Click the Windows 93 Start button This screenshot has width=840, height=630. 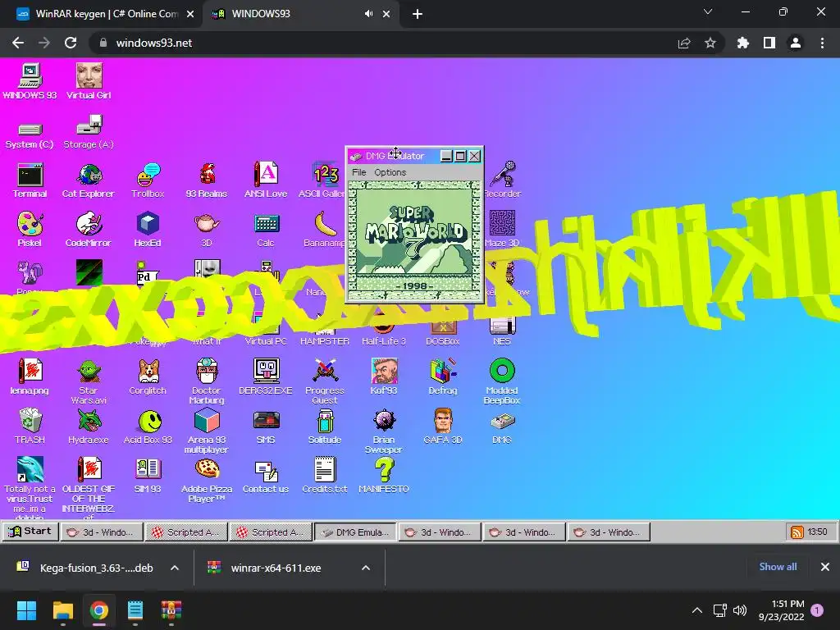(x=30, y=532)
